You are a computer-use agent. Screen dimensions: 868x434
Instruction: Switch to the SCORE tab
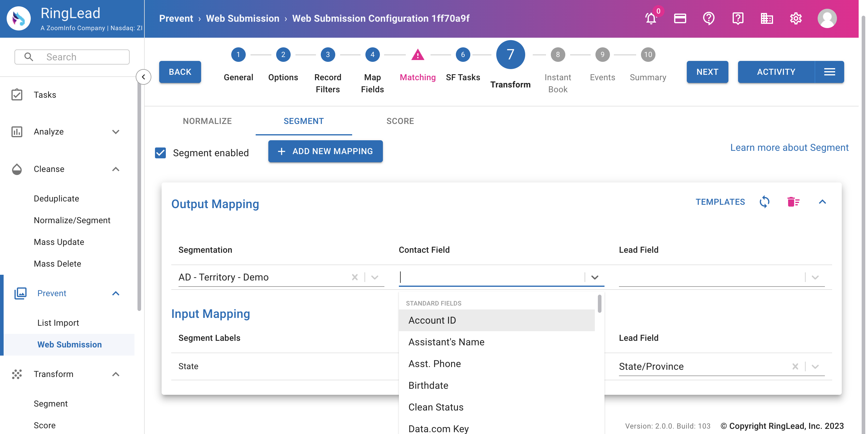click(x=400, y=121)
